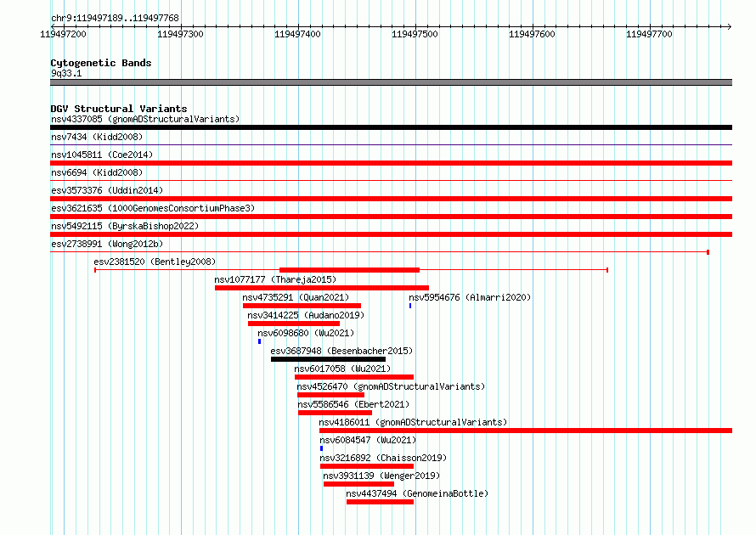The height and width of the screenshot is (535, 756).
Task: Select the black nsv4337085 variant bar
Action: point(391,127)
